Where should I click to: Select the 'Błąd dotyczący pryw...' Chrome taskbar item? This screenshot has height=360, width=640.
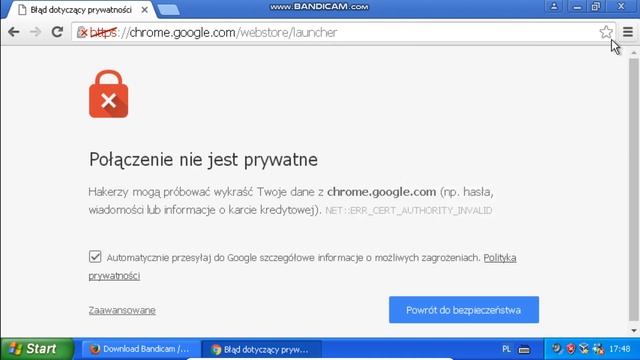pos(261,349)
